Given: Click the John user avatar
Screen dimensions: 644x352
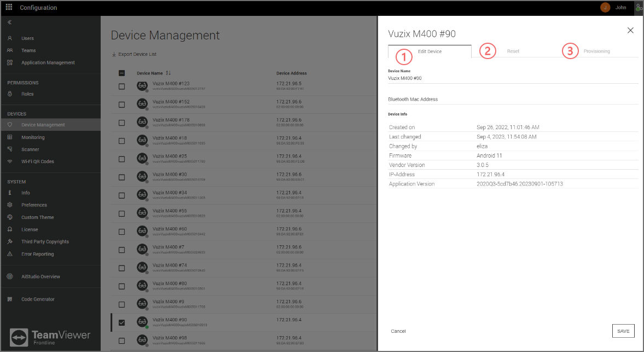Looking at the screenshot, I should pos(605,8).
